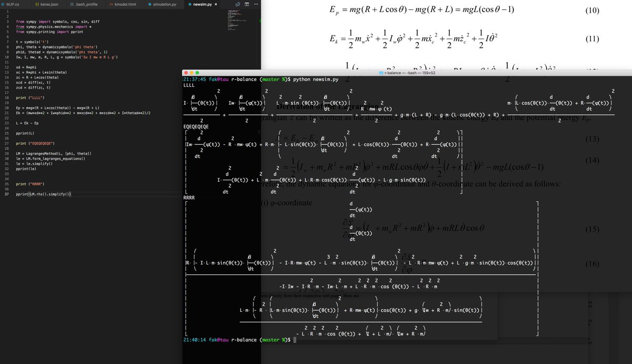This screenshot has width=632, height=364.
Task: Close the newsim.py editor tab
Action: 216,4
